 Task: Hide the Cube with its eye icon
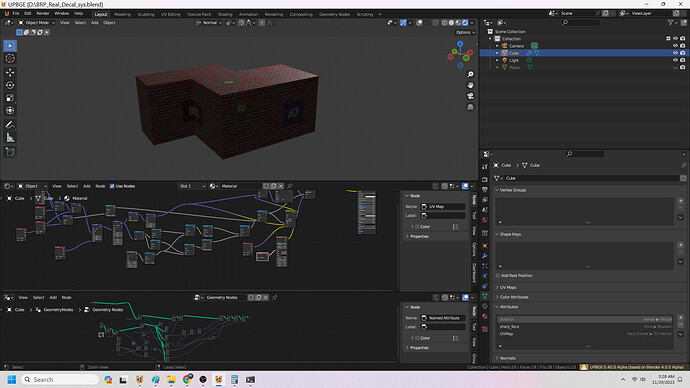click(675, 53)
